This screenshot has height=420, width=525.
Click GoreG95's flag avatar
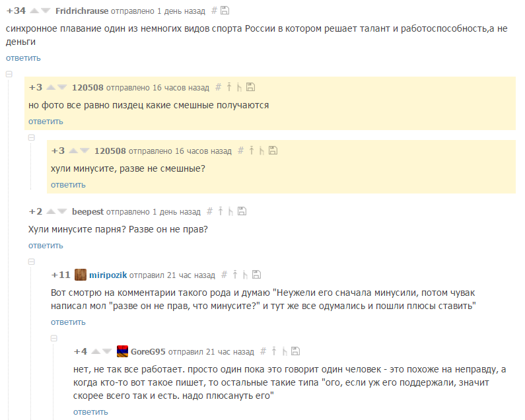(122, 351)
